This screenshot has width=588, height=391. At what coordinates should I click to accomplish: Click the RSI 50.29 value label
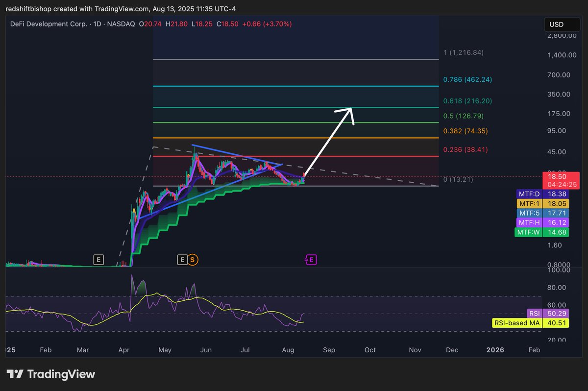tap(548, 314)
